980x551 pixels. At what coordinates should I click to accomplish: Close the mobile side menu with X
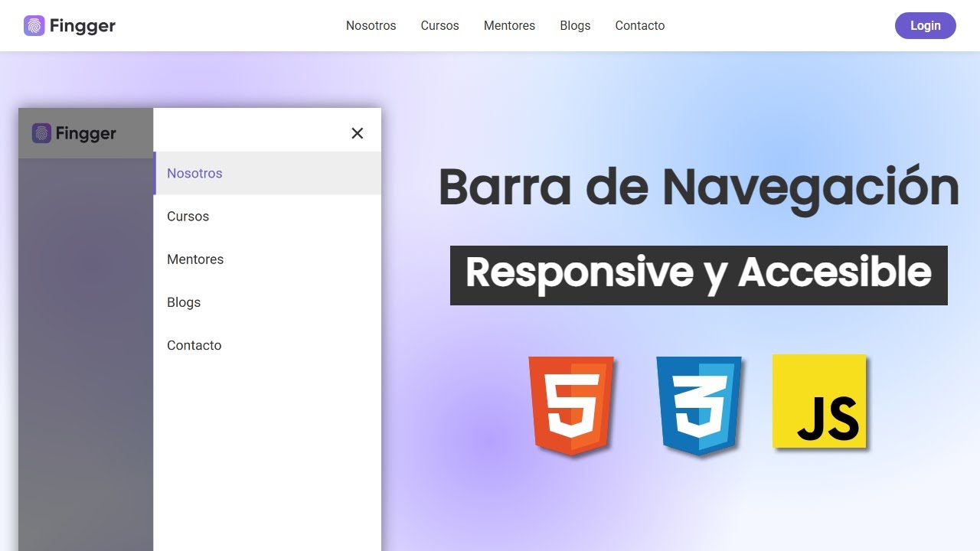[x=357, y=133]
